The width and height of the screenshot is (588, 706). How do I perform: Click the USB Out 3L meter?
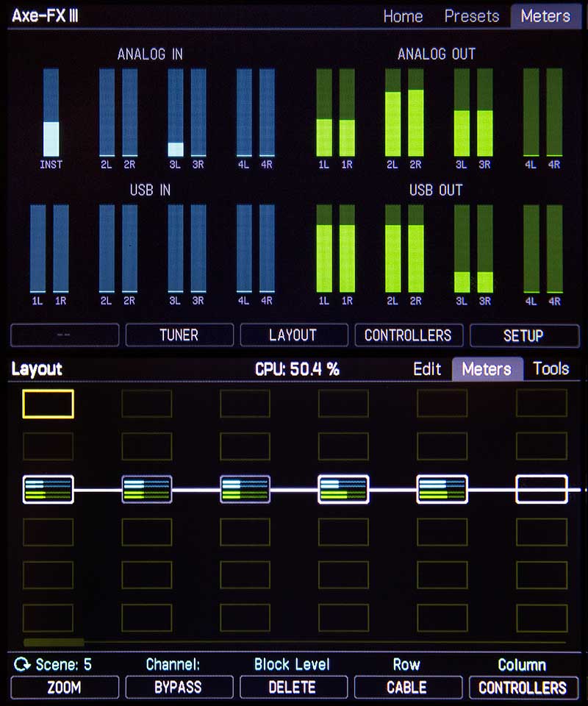pyautogui.click(x=462, y=249)
